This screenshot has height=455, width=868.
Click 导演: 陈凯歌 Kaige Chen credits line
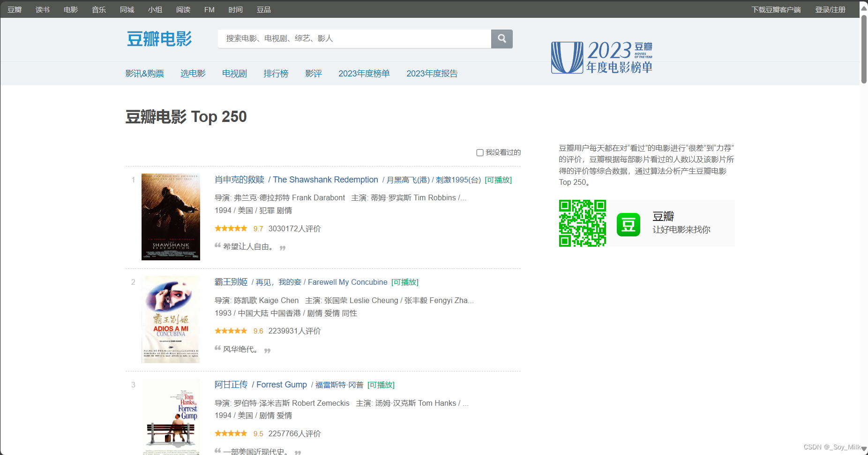click(x=344, y=300)
